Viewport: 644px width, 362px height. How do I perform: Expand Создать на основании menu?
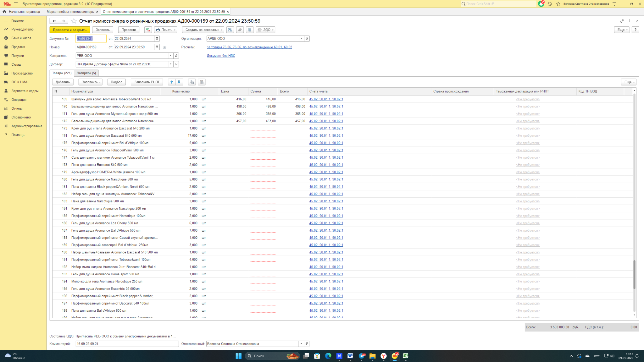(x=203, y=30)
